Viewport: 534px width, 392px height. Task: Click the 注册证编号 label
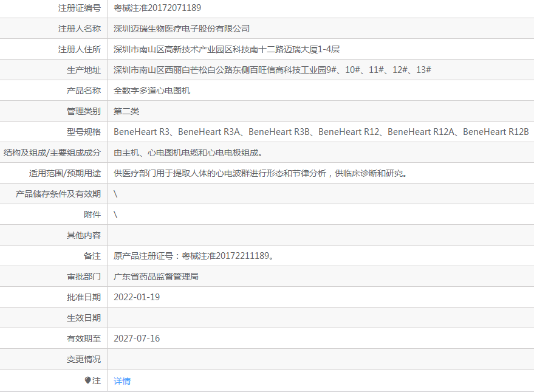point(80,8)
